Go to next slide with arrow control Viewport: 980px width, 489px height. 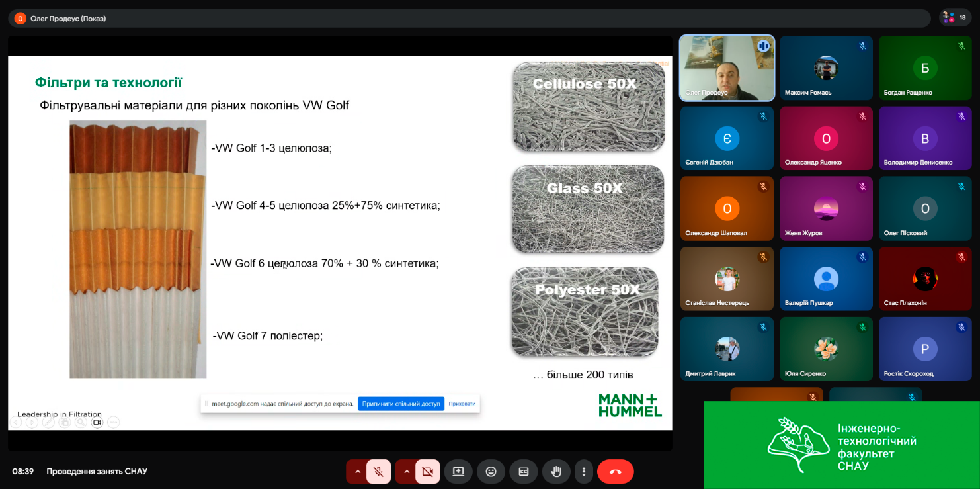tap(31, 422)
